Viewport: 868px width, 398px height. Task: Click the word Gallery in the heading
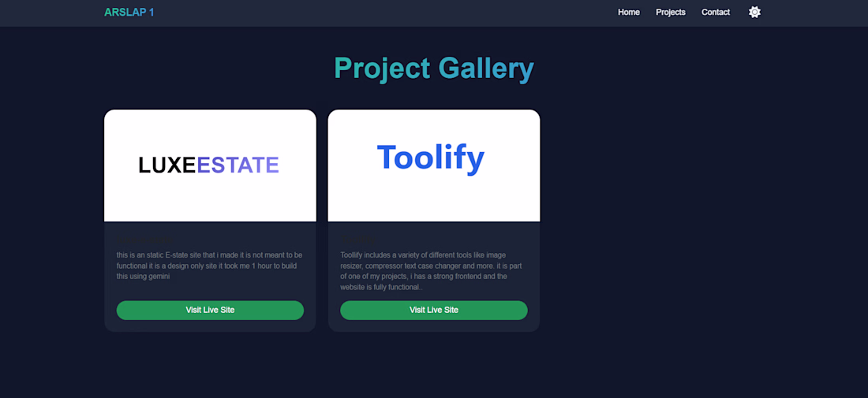pyautogui.click(x=485, y=68)
